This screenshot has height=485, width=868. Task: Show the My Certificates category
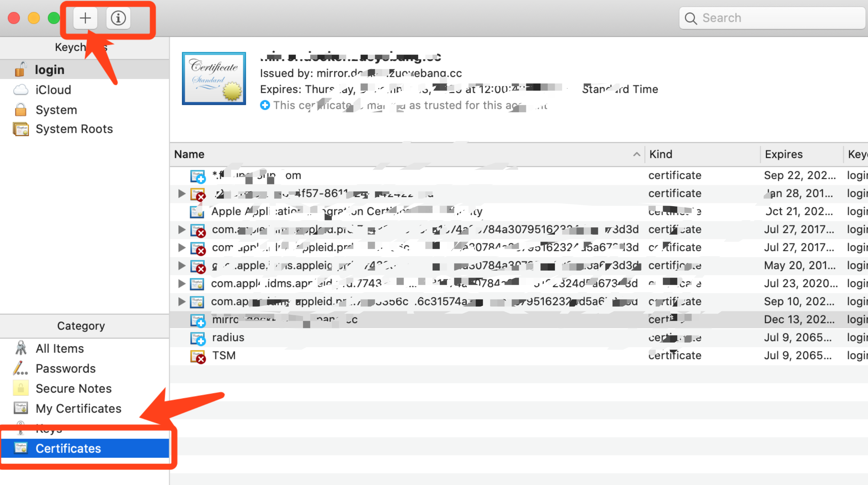(85, 408)
